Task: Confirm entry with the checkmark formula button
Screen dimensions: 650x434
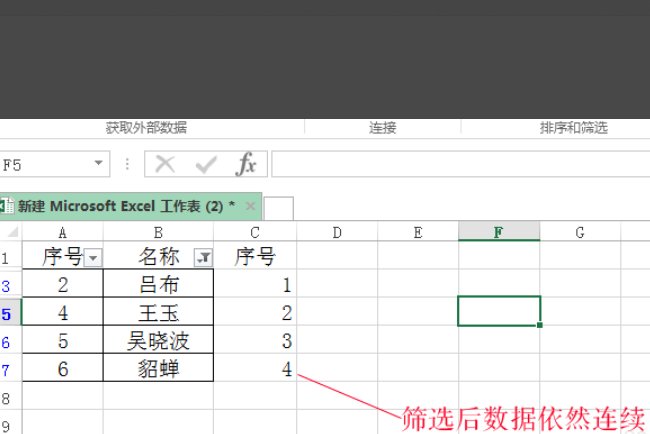Action: [206, 165]
